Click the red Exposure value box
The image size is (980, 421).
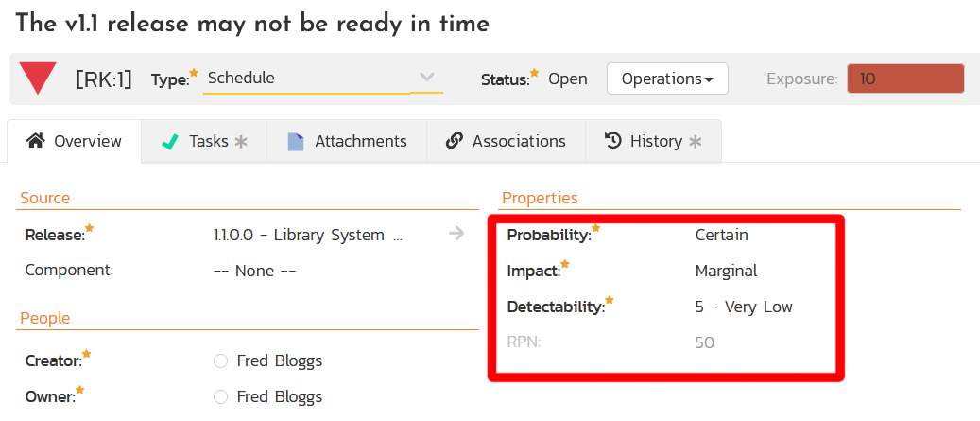[905, 79]
